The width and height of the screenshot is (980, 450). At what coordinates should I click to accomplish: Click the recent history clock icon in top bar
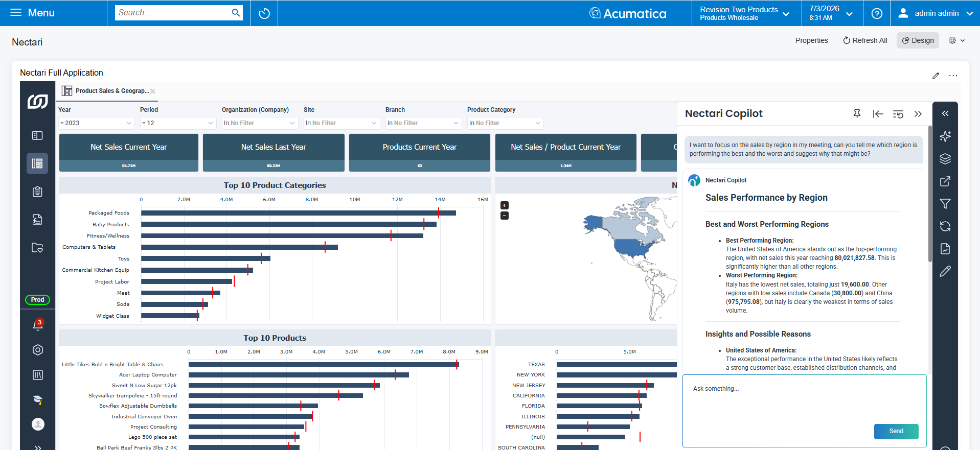(264, 13)
